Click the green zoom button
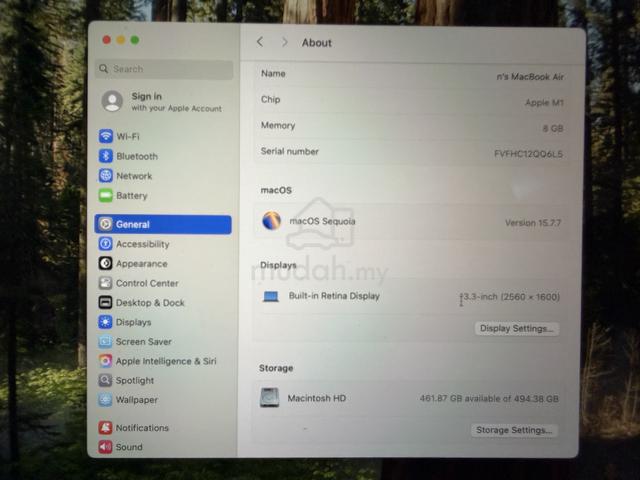Screen dimensions: 640x480 point(135,40)
